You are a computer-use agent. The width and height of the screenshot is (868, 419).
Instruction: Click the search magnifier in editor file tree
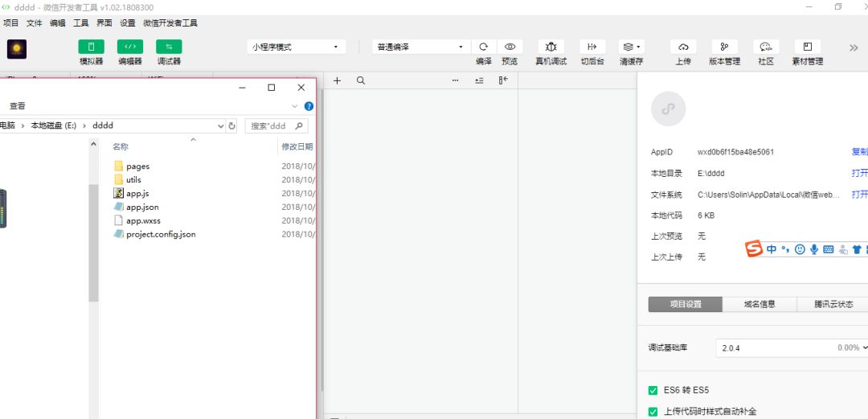(361, 80)
